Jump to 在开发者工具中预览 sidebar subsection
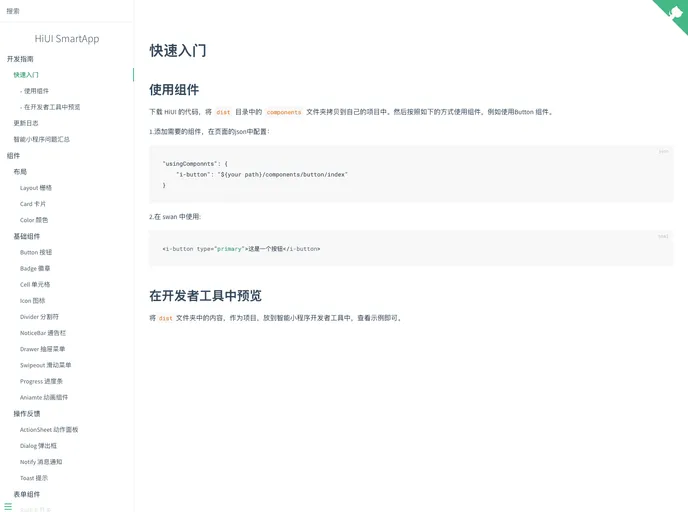 pyautogui.click(x=50, y=107)
